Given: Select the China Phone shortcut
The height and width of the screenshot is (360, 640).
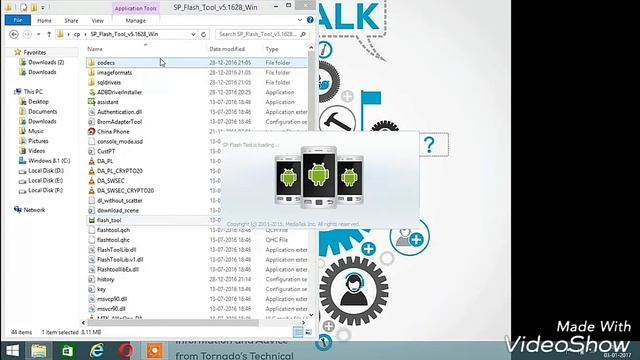Looking at the screenshot, I should 113,131.
